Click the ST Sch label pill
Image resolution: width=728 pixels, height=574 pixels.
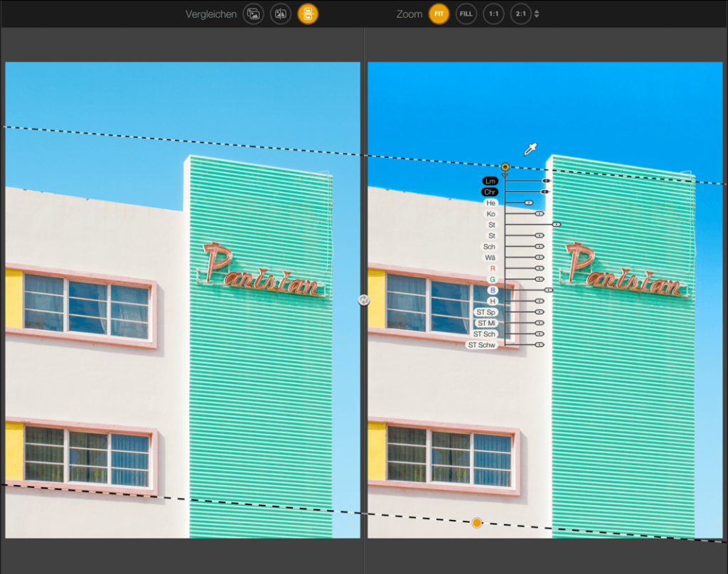click(484, 334)
